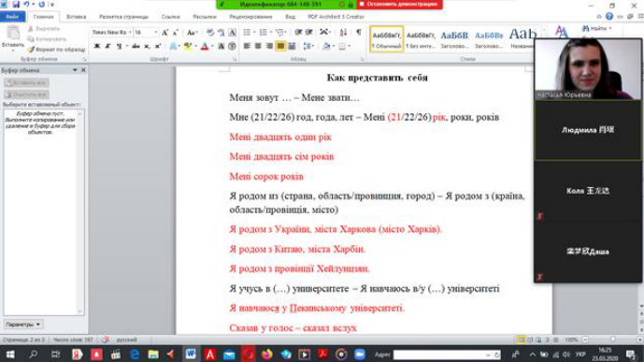Click the red font color button
644x362 pixels.
coord(205,46)
